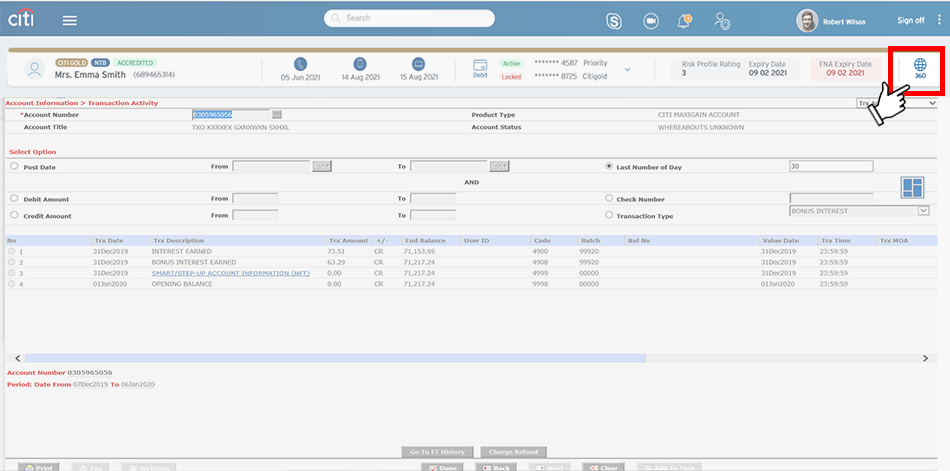This screenshot has height=471, width=950.
Task: Click the Transaction Activity breadcrumb
Action: [123, 103]
